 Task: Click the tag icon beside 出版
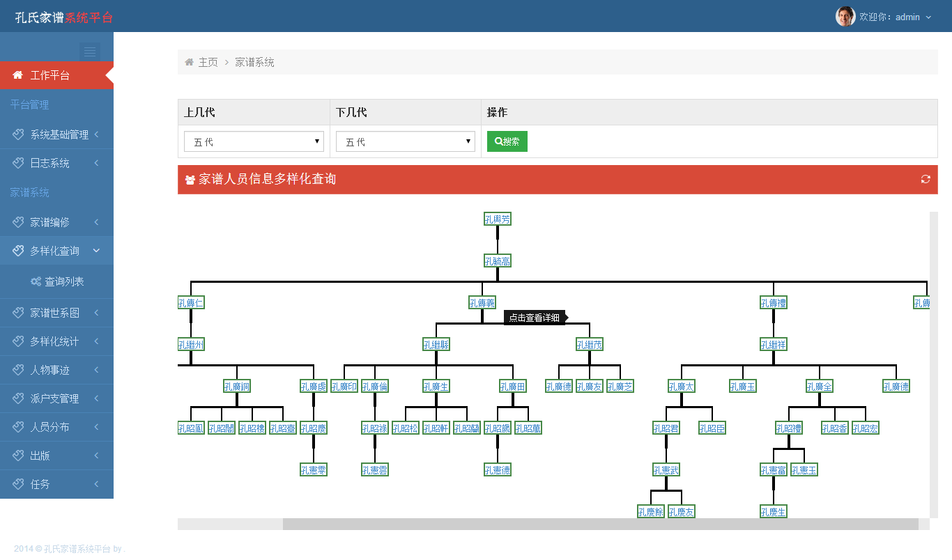(x=19, y=456)
